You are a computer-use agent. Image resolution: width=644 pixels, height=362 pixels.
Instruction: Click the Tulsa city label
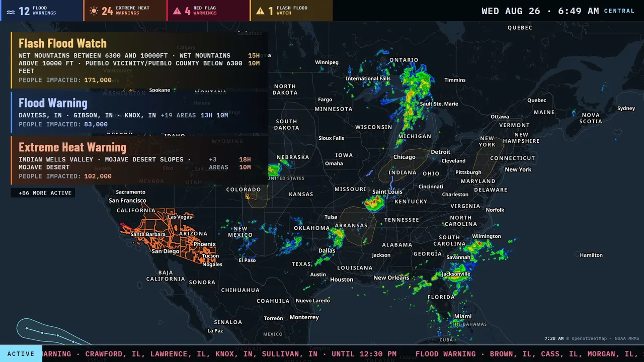pyautogui.click(x=331, y=217)
